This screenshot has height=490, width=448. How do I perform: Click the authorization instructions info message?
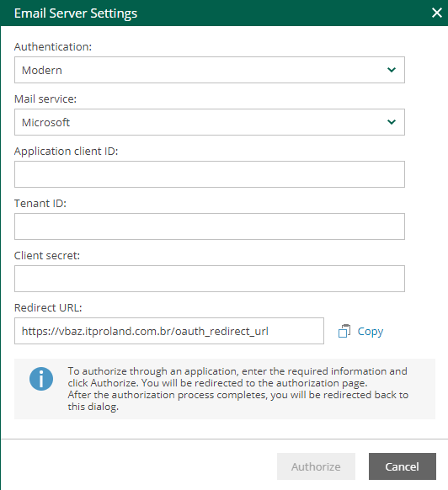coord(225,389)
